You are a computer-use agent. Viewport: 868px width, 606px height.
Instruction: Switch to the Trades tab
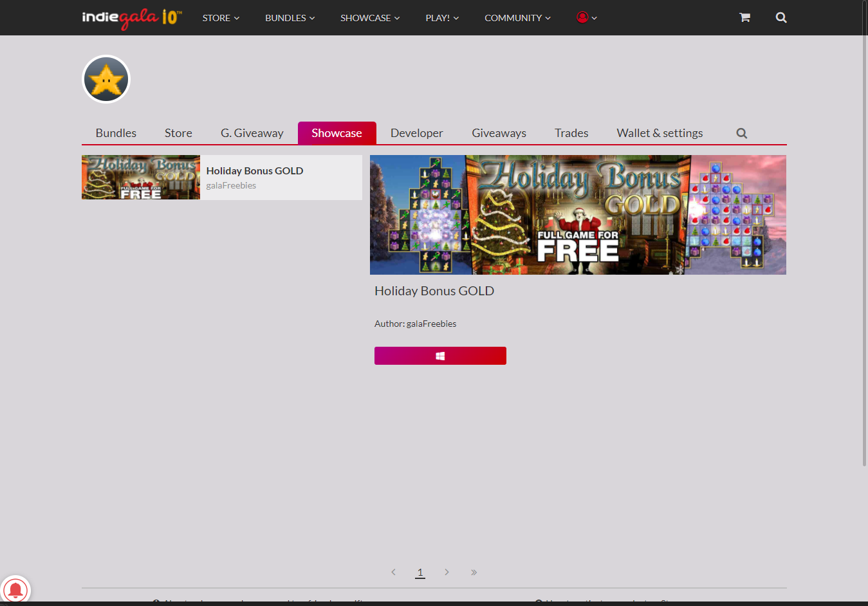click(x=571, y=133)
